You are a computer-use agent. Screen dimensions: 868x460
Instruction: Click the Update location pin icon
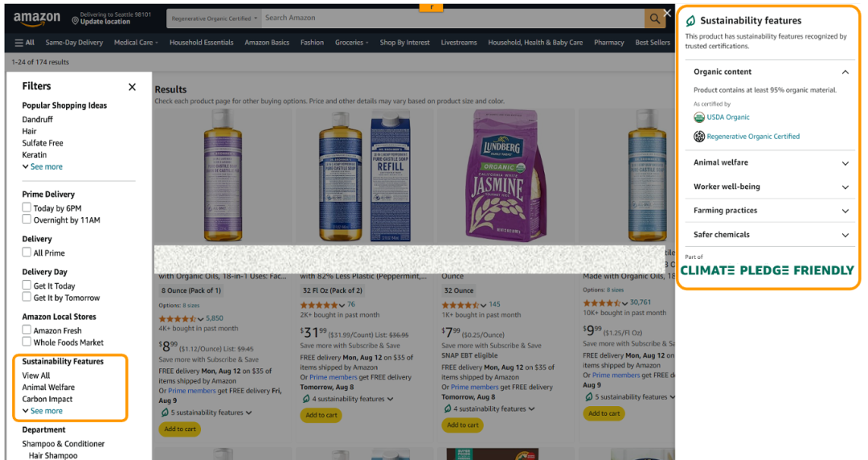[x=75, y=18]
